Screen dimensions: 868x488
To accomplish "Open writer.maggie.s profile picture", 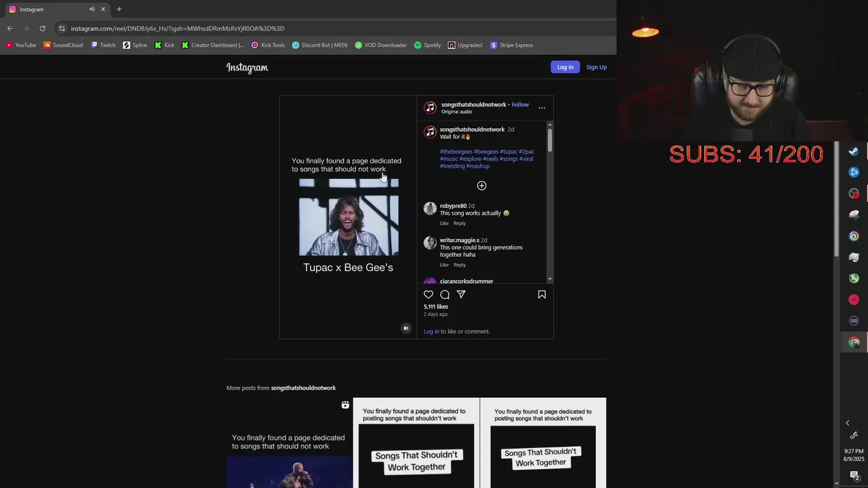I will pyautogui.click(x=430, y=243).
